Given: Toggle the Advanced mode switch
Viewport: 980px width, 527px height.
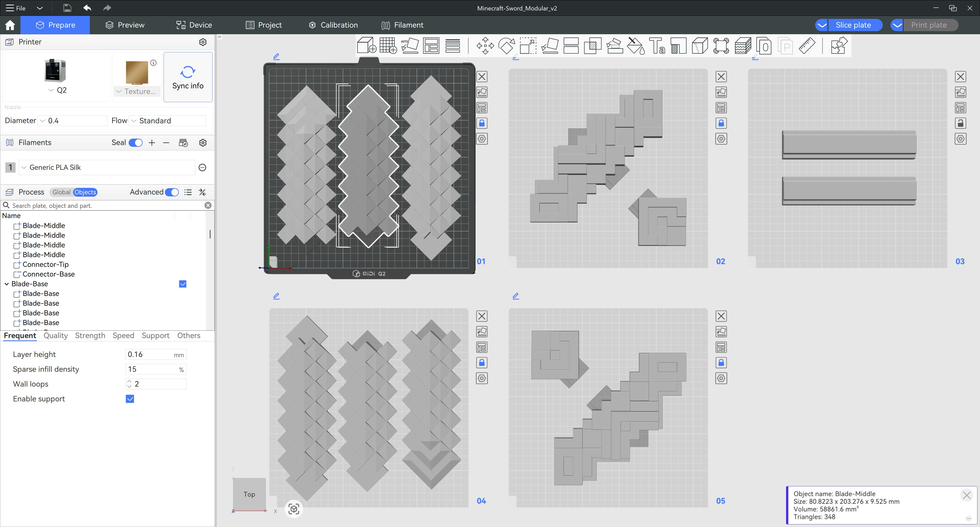Looking at the screenshot, I should tap(172, 192).
